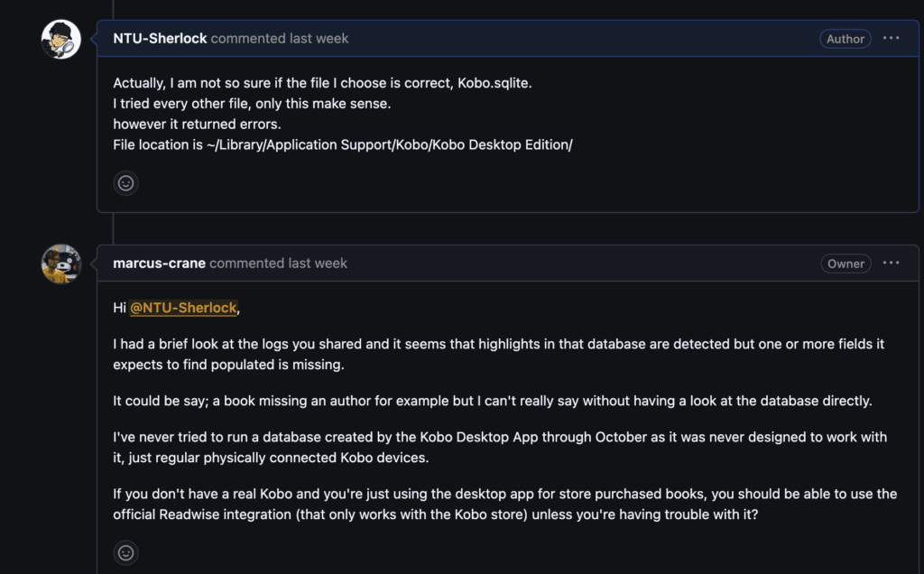This screenshot has width=924, height=574.
Task: Open the marcus-crane username link
Action: pyautogui.click(x=160, y=264)
